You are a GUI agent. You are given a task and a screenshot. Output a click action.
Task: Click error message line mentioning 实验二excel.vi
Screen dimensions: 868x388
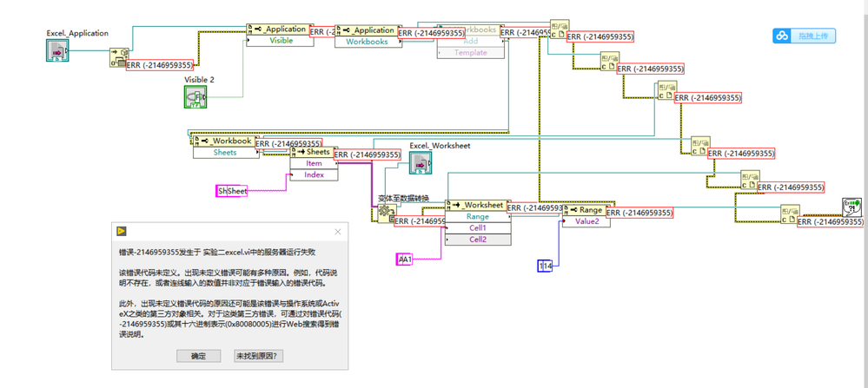(x=217, y=252)
